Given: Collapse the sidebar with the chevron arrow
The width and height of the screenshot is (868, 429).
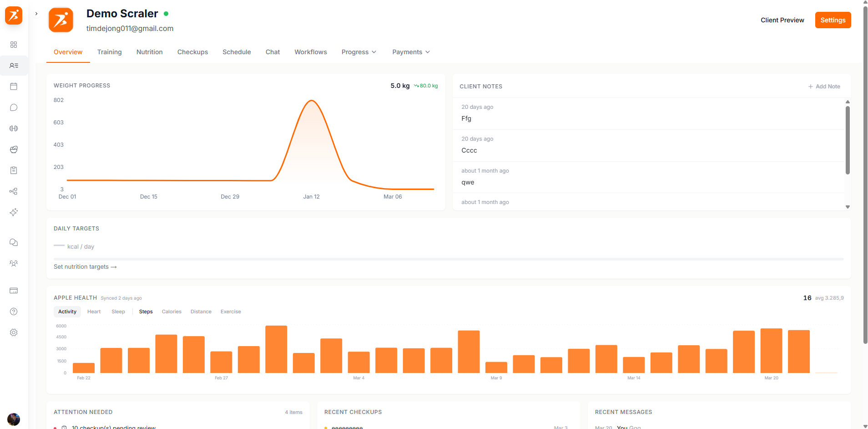Looking at the screenshot, I should 36,14.
